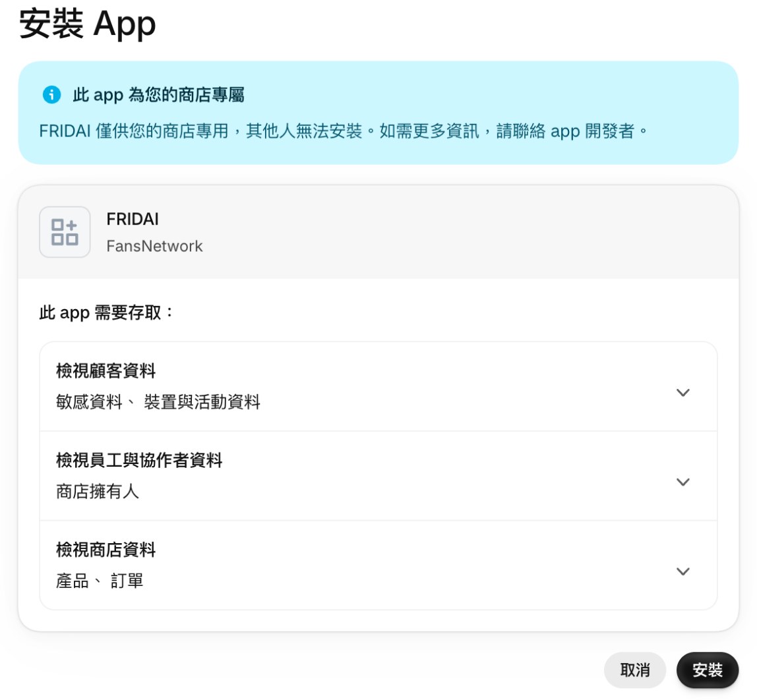Image resolution: width=757 pixels, height=700 pixels.
Task: Click the blue info icon in banner
Action: 51,94
